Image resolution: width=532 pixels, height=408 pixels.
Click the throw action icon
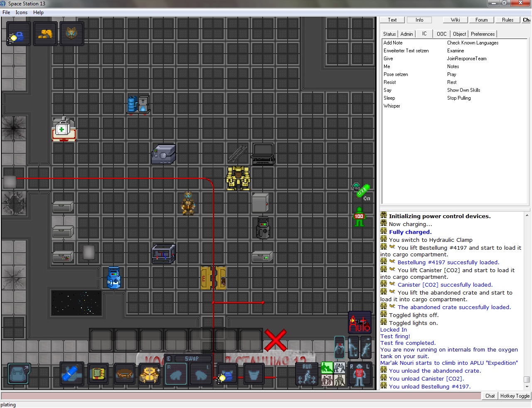pos(366,347)
